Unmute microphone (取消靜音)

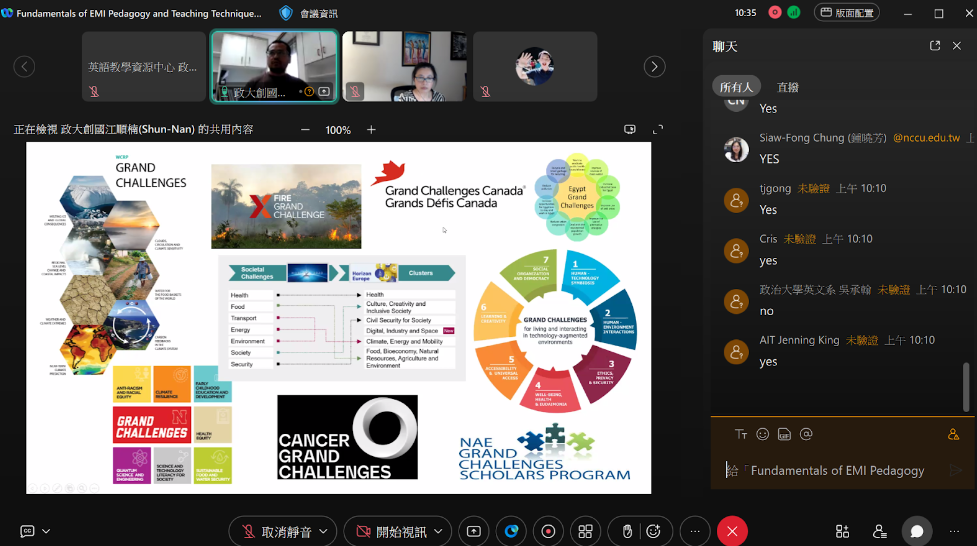click(x=276, y=532)
